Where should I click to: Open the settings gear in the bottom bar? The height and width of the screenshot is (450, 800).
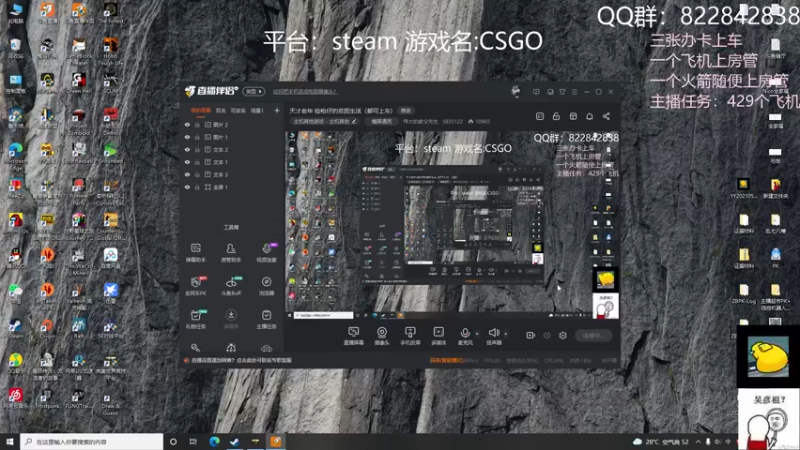[563, 335]
